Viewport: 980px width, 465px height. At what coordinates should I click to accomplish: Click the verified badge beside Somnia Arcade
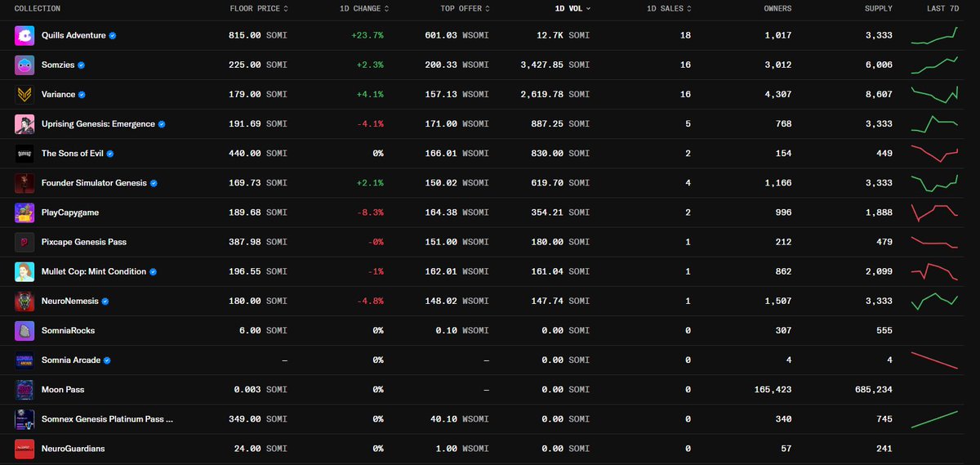[108, 360]
